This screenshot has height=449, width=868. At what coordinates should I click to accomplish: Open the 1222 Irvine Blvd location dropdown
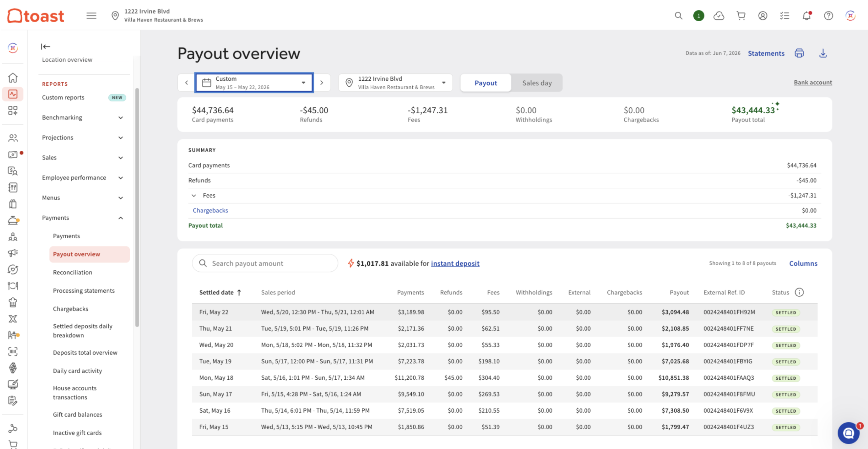tap(396, 83)
